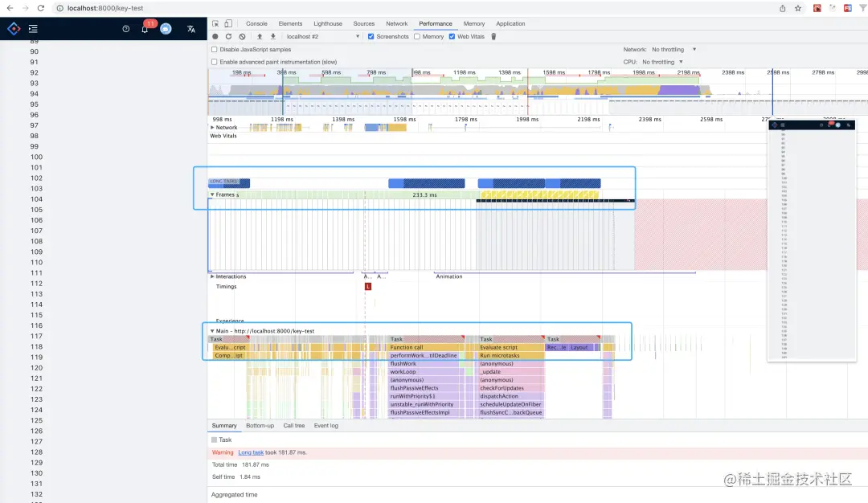The height and width of the screenshot is (503, 868).
Task: Select the flushWork flame bar
Action: click(x=426, y=363)
